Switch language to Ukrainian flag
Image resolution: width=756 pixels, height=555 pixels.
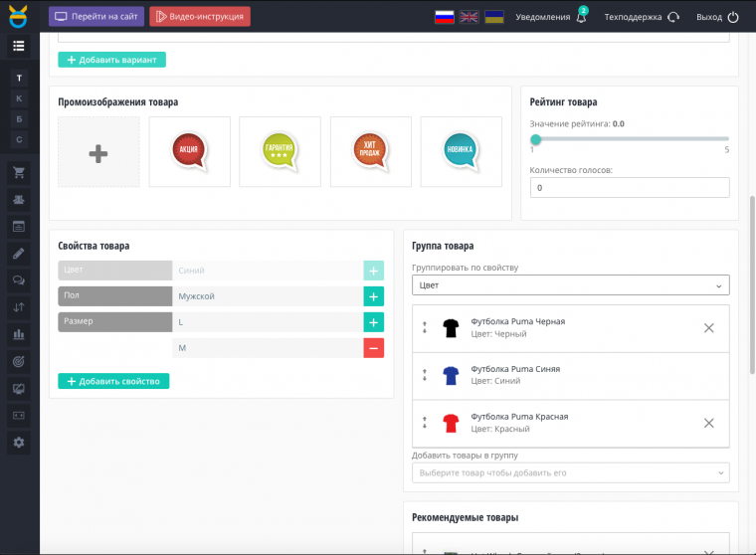(493, 17)
